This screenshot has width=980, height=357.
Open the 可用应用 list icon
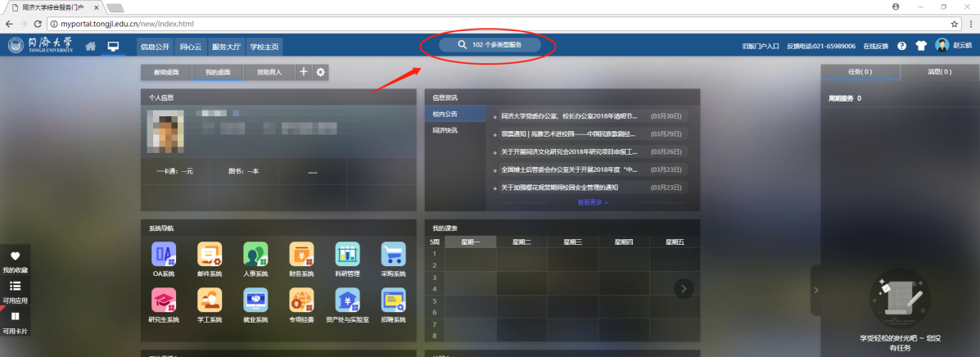coord(15,287)
